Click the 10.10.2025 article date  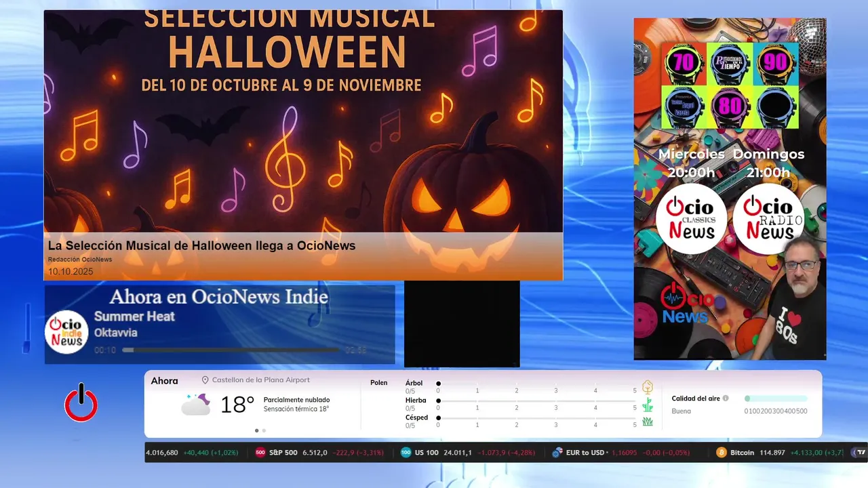point(71,272)
